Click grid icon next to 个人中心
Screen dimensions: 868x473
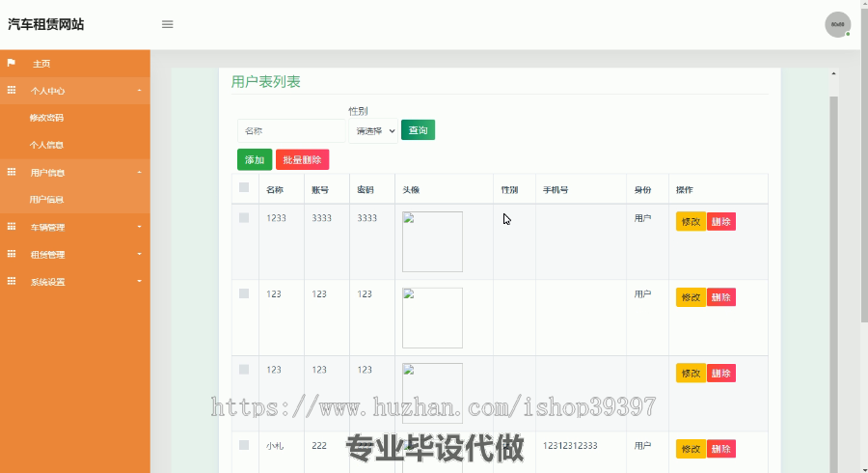(11, 91)
